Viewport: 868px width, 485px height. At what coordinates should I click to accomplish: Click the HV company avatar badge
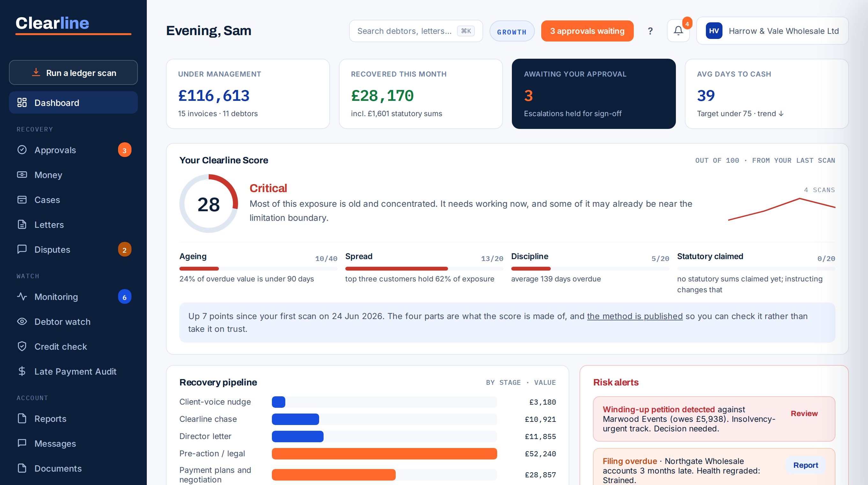click(x=714, y=31)
